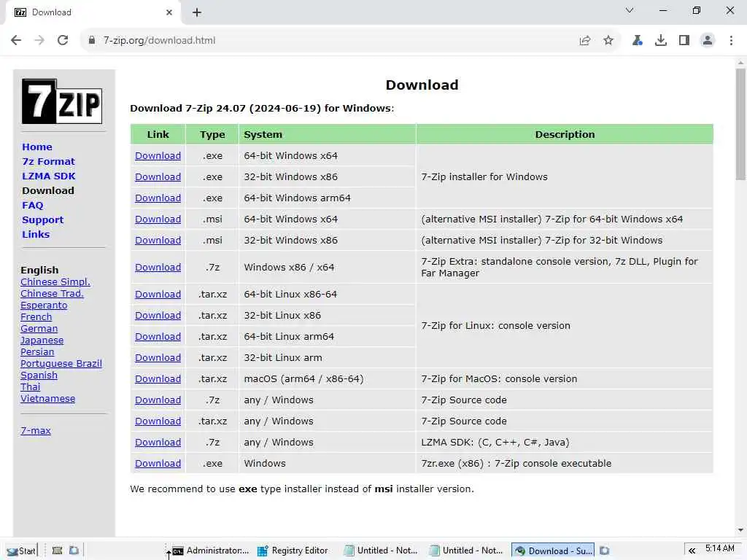Image resolution: width=747 pixels, height=560 pixels.
Task: Download 7zr.exe console executable
Action: 158,463
